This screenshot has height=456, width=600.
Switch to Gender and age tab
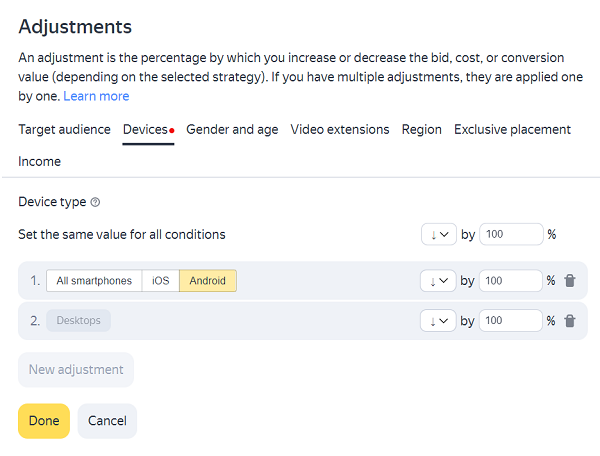click(x=232, y=129)
